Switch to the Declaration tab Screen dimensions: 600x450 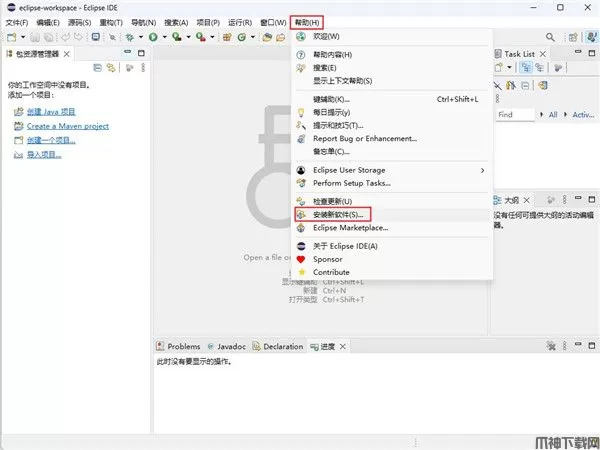pos(278,347)
